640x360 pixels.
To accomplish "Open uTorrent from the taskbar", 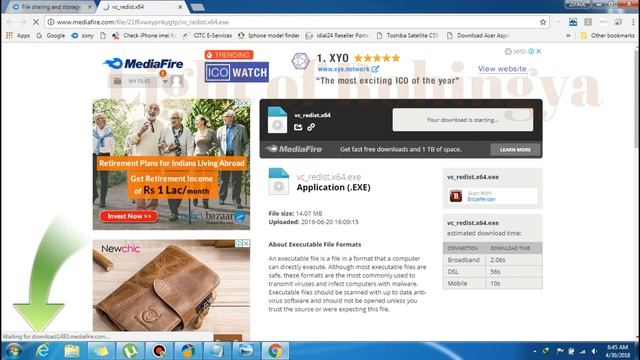I will (130, 351).
